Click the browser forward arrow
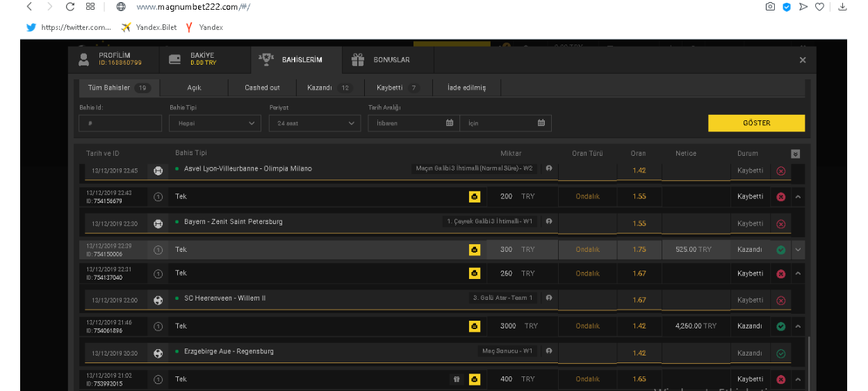Viewport: 868px width, 391px height. [x=49, y=7]
